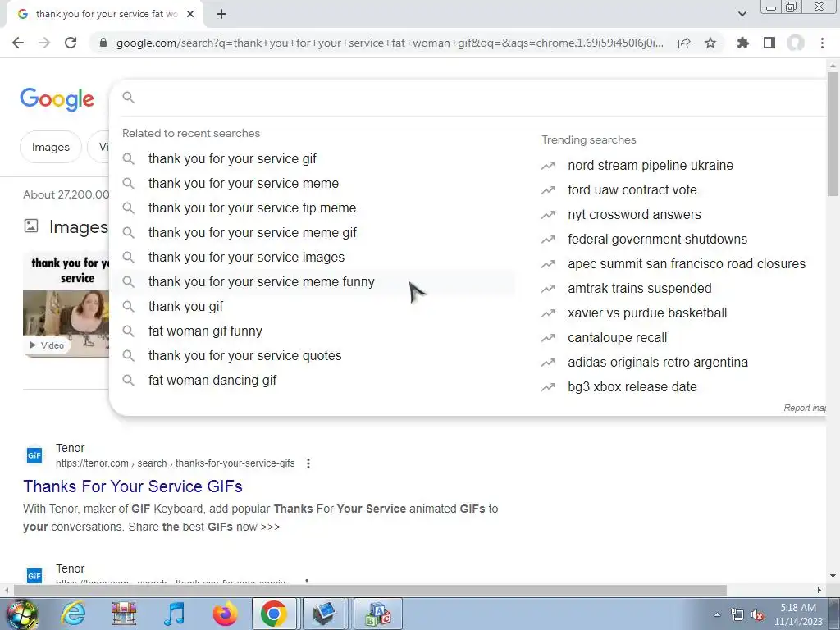Click the Report inappropriate predictions link
The height and width of the screenshot is (630, 840).
pos(805,409)
